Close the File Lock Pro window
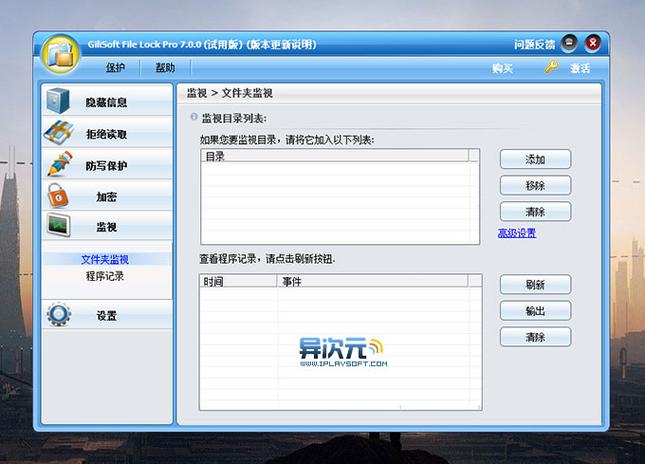The height and width of the screenshot is (464, 645). [593, 43]
